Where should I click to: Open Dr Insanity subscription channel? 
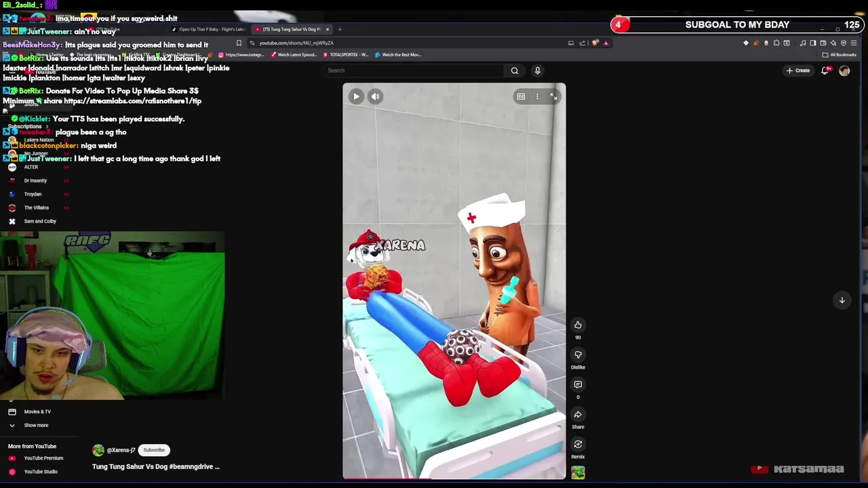[35, 180]
